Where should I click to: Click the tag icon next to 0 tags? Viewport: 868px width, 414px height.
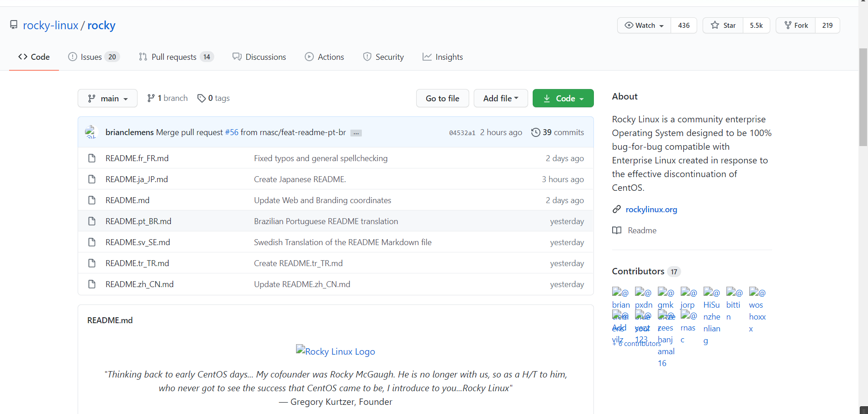point(201,98)
